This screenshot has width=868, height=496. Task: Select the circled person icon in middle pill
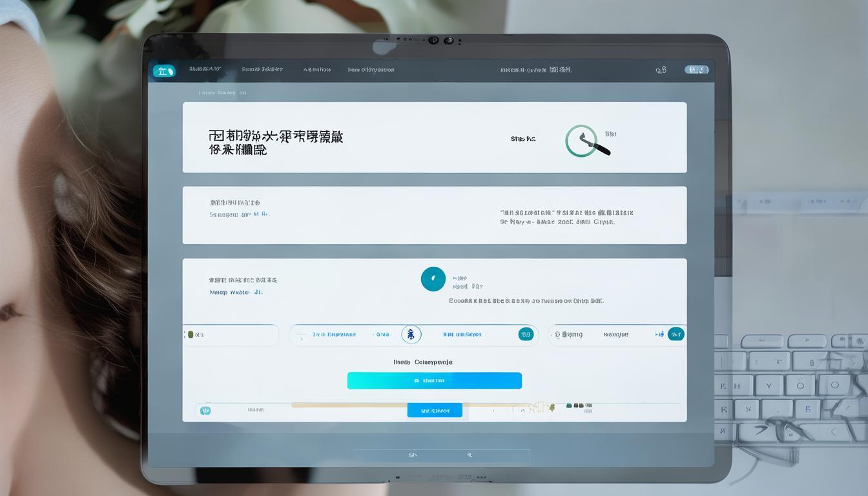pyautogui.click(x=411, y=334)
